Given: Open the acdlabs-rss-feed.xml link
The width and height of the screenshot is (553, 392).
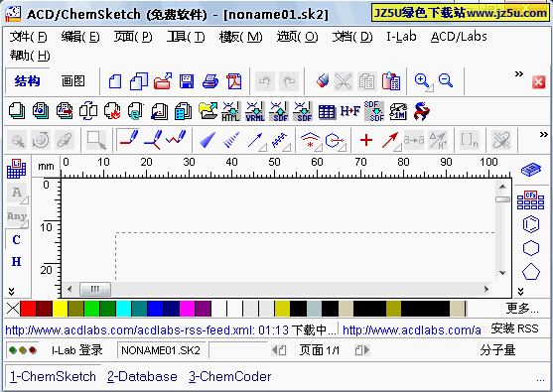Looking at the screenshot, I should click(129, 329).
